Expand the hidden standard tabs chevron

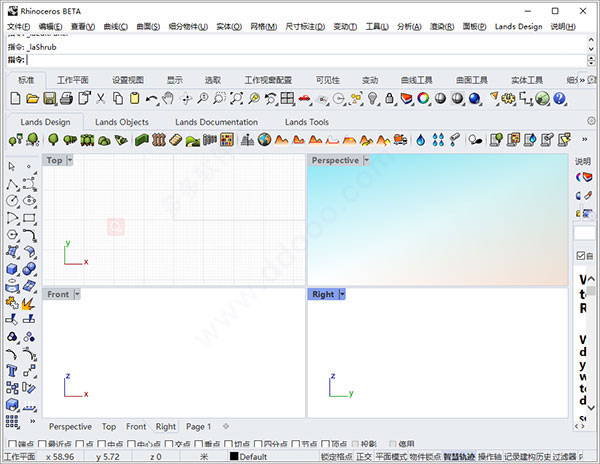[582, 80]
